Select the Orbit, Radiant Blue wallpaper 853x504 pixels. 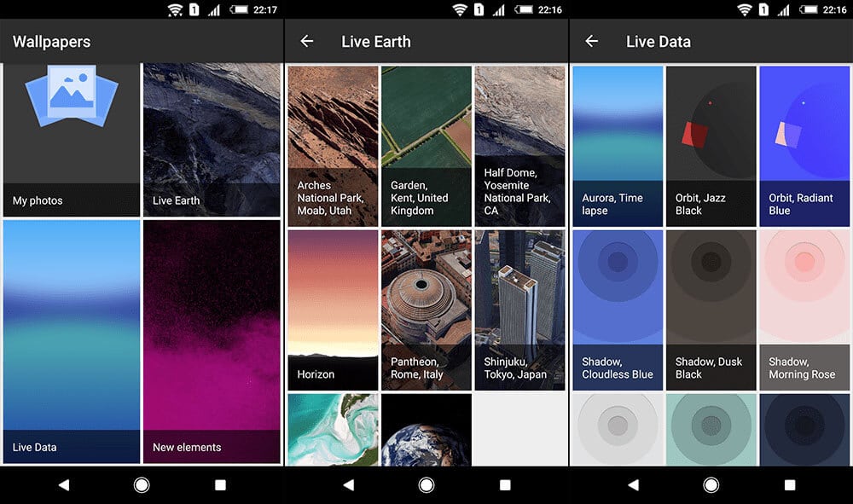tap(804, 146)
